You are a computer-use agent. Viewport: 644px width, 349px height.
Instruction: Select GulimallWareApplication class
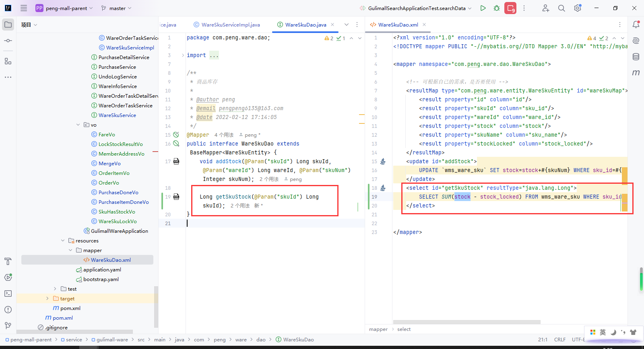tap(120, 231)
